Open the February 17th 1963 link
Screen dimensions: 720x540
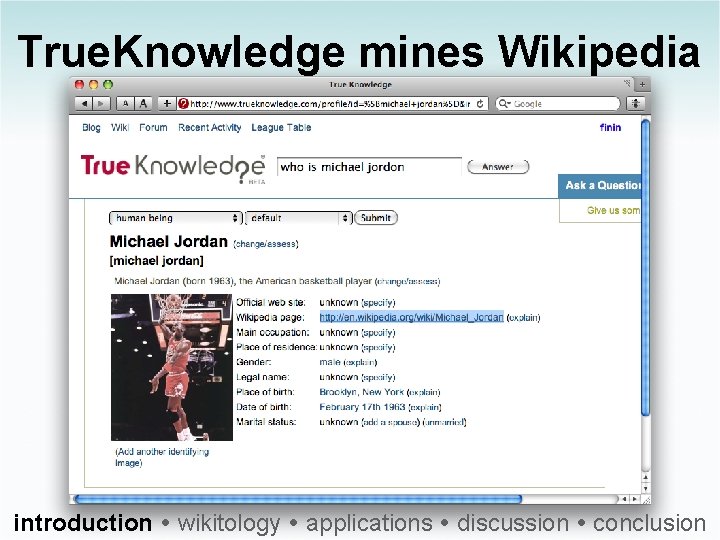coord(362,407)
